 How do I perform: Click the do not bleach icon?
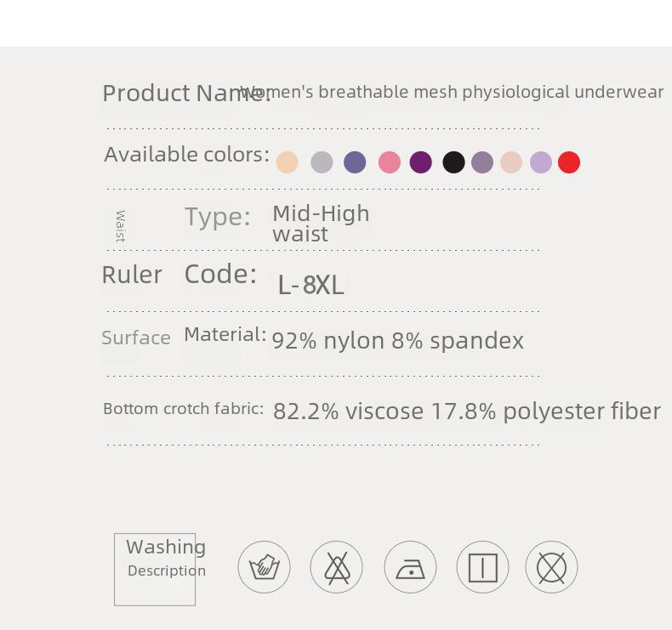click(337, 567)
